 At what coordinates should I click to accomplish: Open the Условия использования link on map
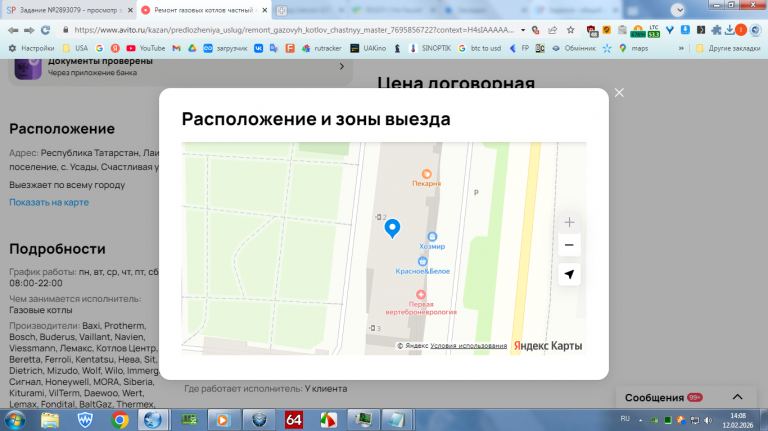click(468, 346)
